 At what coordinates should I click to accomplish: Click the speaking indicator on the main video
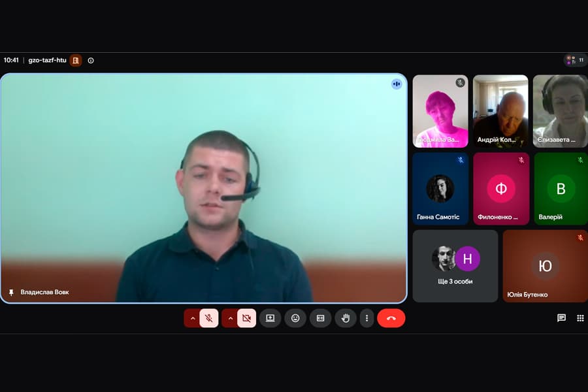click(x=397, y=84)
